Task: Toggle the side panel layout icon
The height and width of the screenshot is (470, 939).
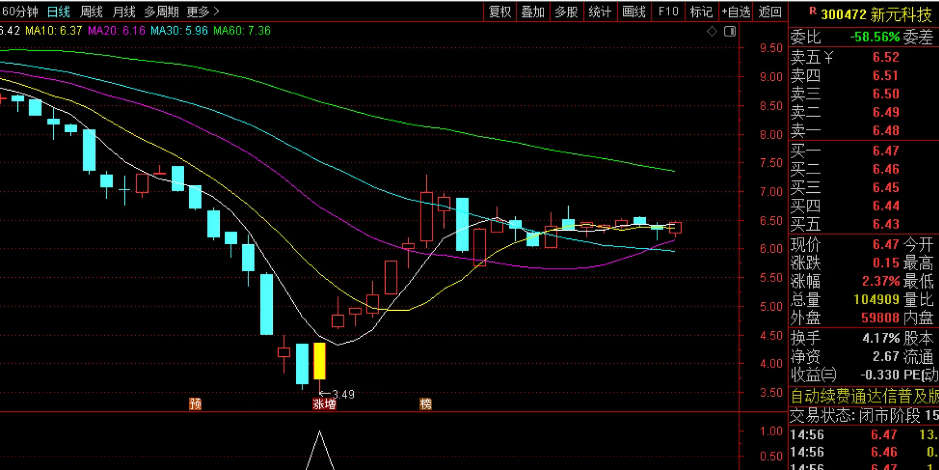Action: [x=729, y=32]
